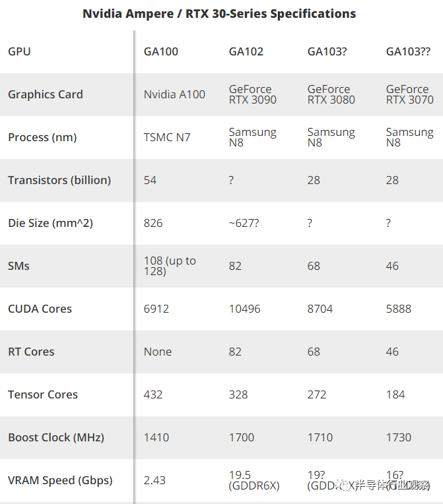Select the 'VRAM Speed (Gbps)' row label
Screen dimensions: 443x504
[60, 480]
